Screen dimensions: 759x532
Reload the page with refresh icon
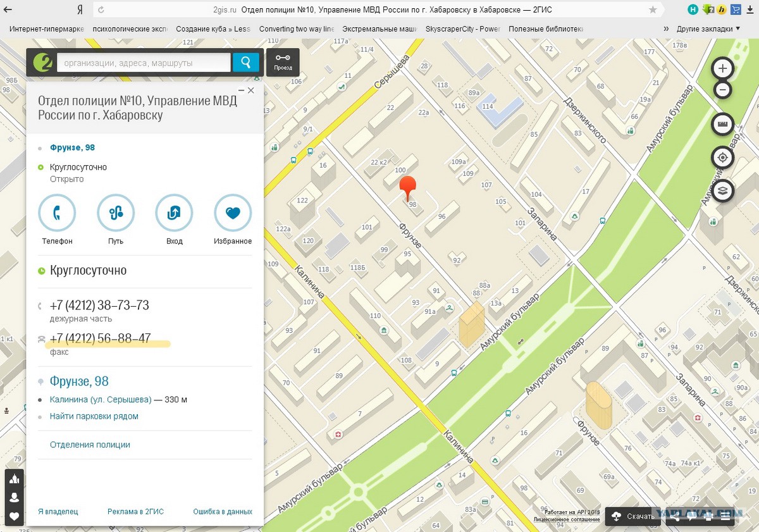point(101,9)
